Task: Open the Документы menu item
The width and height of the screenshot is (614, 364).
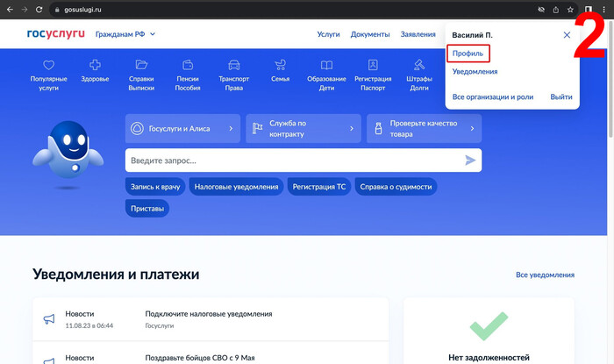Action: pyautogui.click(x=369, y=34)
